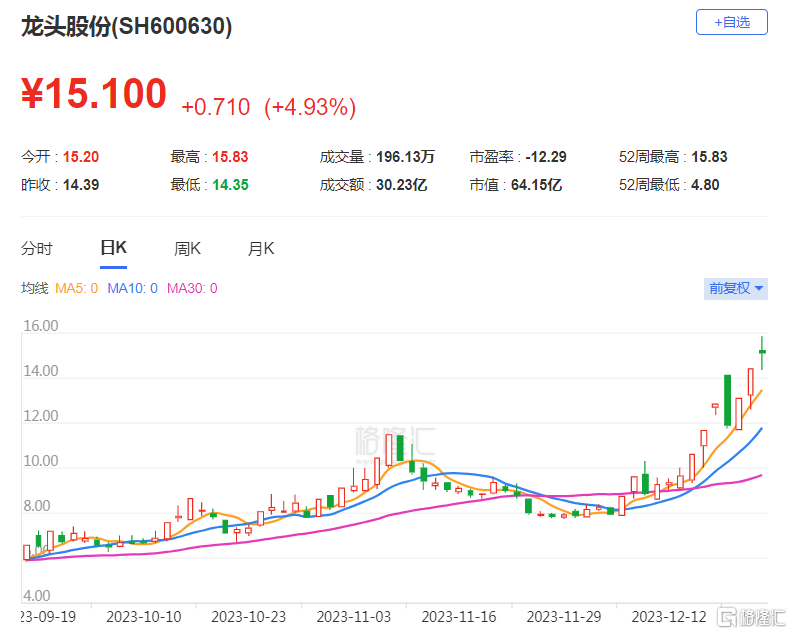792x634 pixels.
Task: Click the 2023-10-10 date axis label
Action: 143,617
